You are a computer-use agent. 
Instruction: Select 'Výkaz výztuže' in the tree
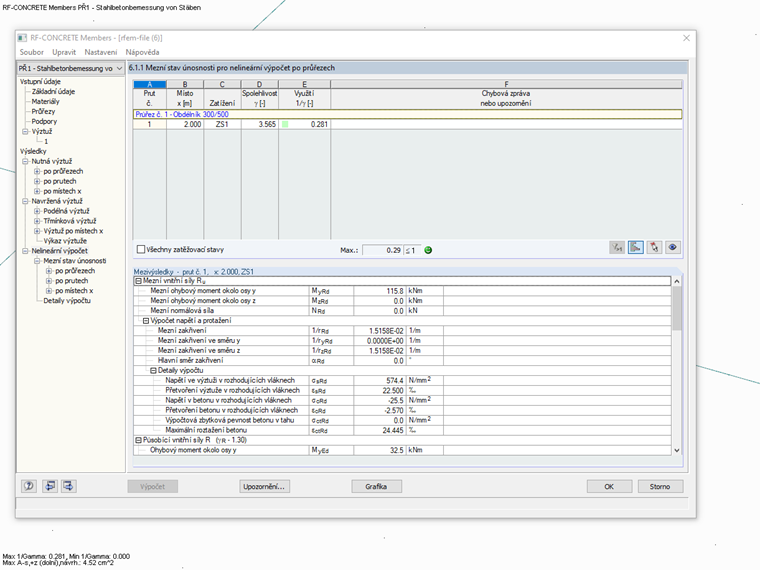click(65, 241)
